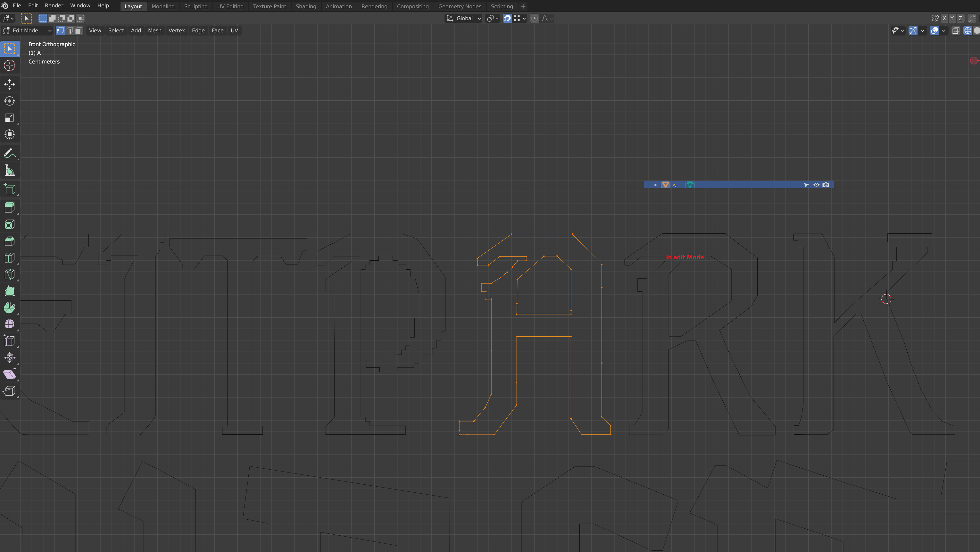
Task: Select the Scale tool
Action: (10, 118)
